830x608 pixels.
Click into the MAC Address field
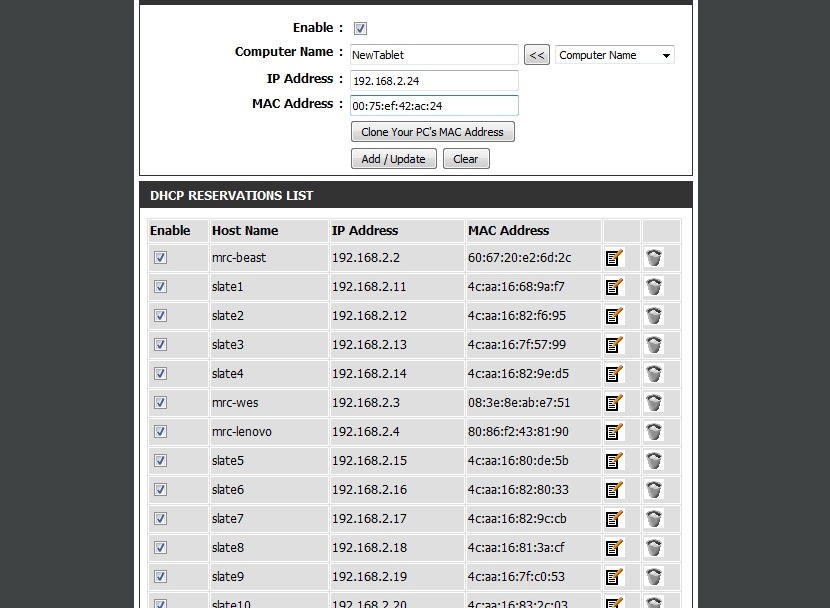coord(434,106)
